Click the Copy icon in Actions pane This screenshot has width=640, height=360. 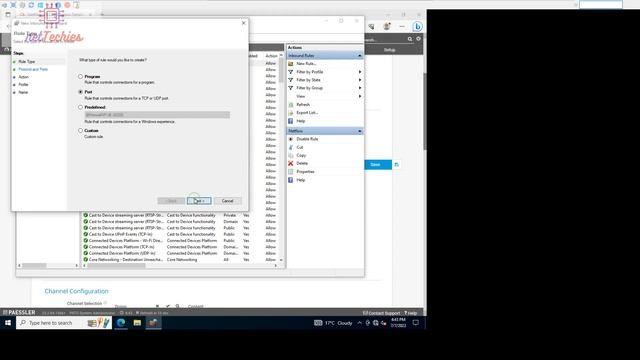[291, 156]
